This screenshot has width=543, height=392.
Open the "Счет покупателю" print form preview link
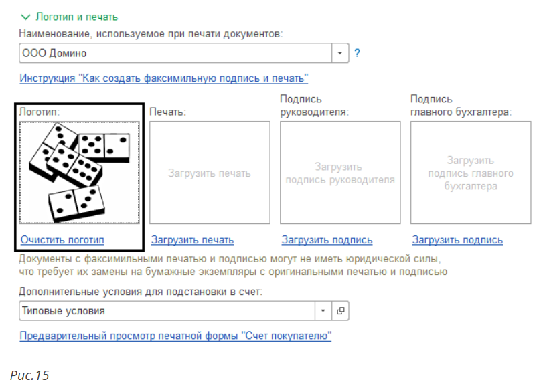pos(175,336)
